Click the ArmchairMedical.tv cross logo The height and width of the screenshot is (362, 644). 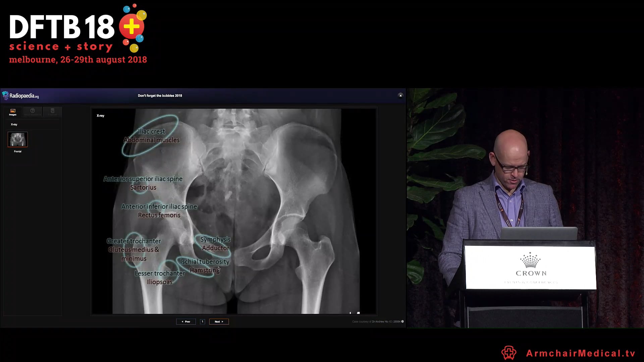tap(508, 353)
